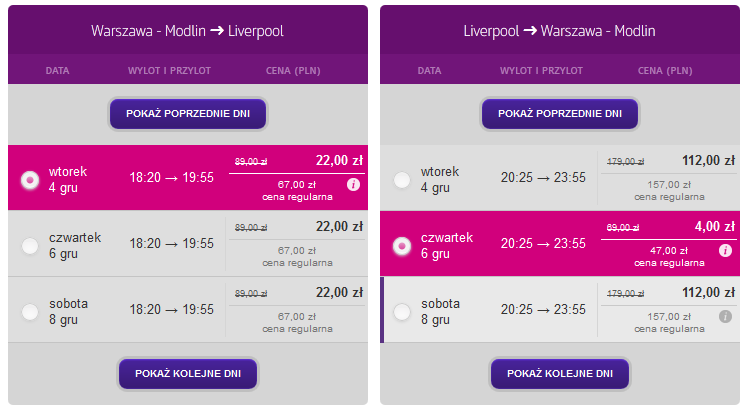Click return sobota 20:25 to 23:55 flight time
745x419 pixels.
point(543,310)
